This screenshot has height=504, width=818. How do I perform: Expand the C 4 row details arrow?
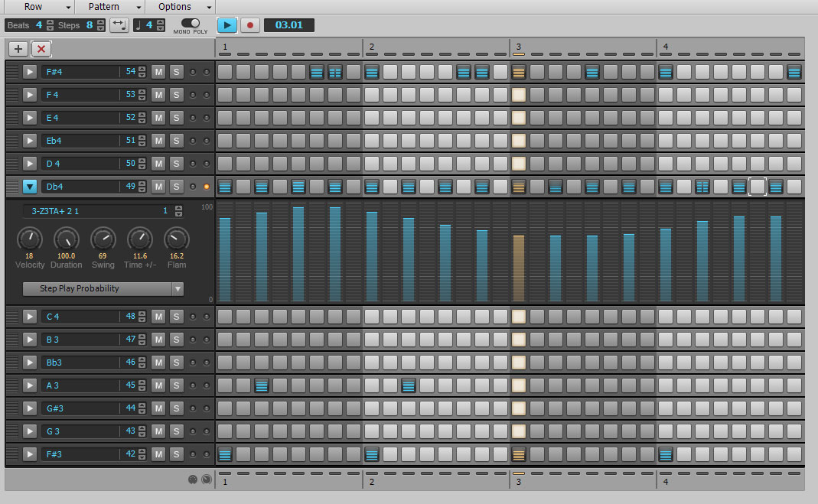pyautogui.click(x=30, y=317)
